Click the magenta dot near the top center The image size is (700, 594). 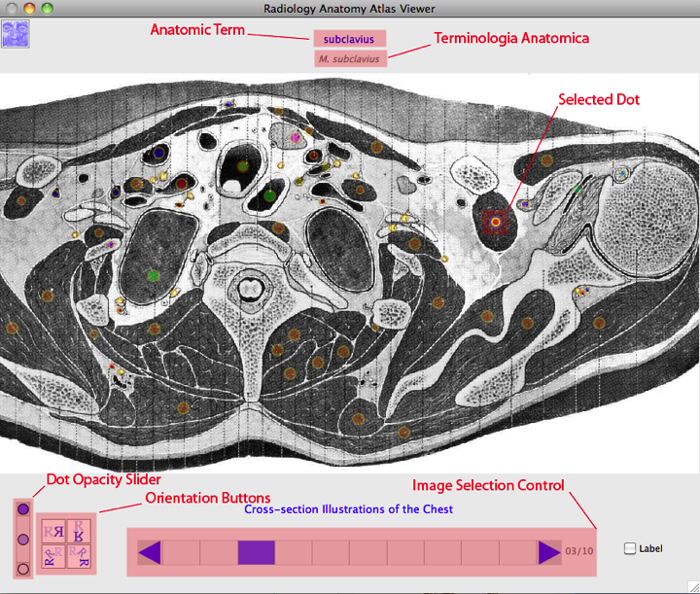click(x=296, y=138)
